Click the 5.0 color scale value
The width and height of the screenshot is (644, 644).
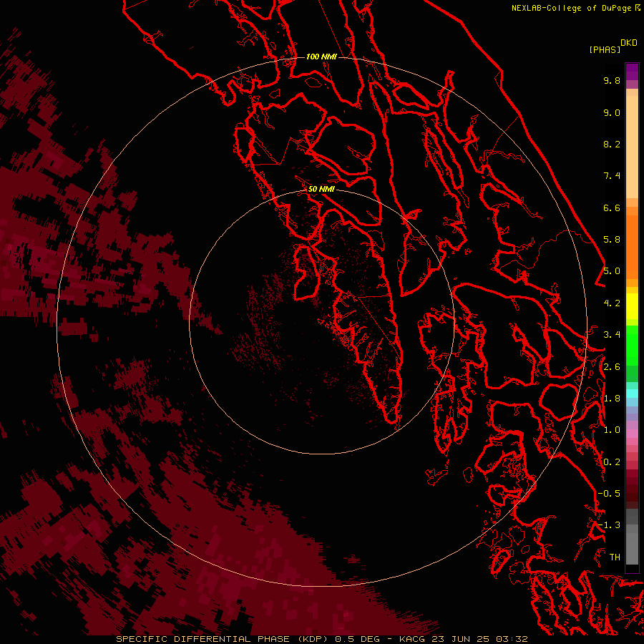(x=612, y=271)
